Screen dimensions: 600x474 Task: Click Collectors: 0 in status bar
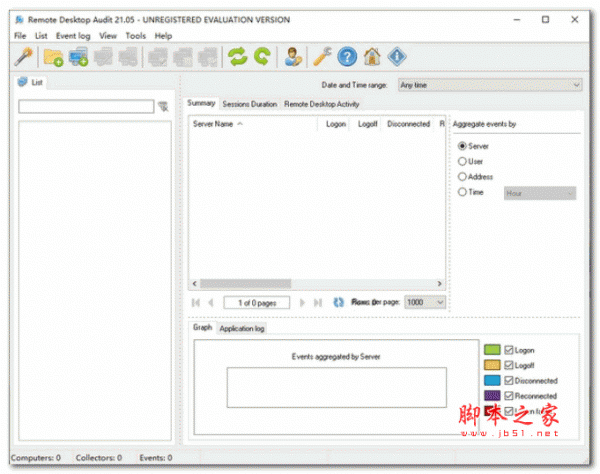(x=99, y=458)
